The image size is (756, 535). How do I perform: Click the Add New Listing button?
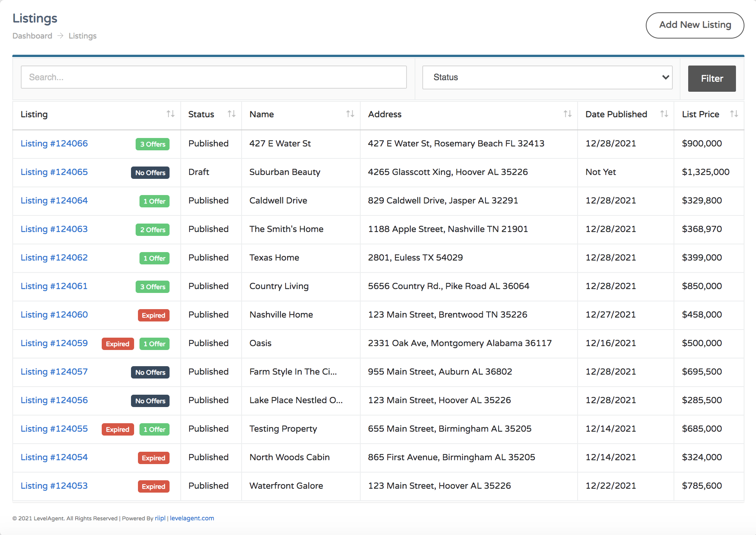pos(695,25)
